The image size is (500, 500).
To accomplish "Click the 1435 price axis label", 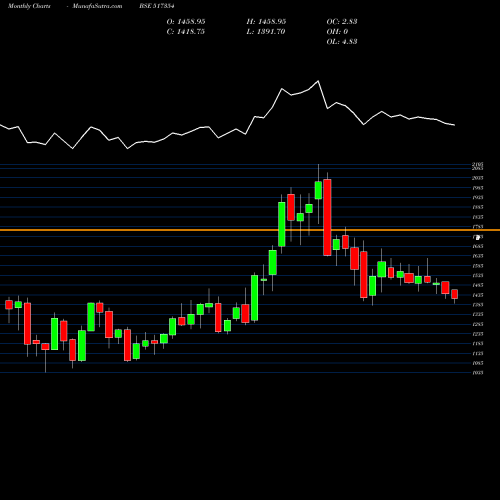I will tap(478, 295).
